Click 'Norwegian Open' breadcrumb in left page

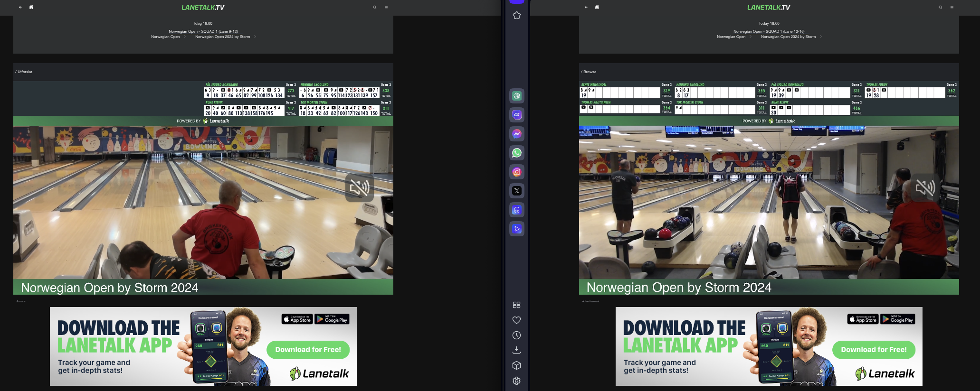[165, 37]
